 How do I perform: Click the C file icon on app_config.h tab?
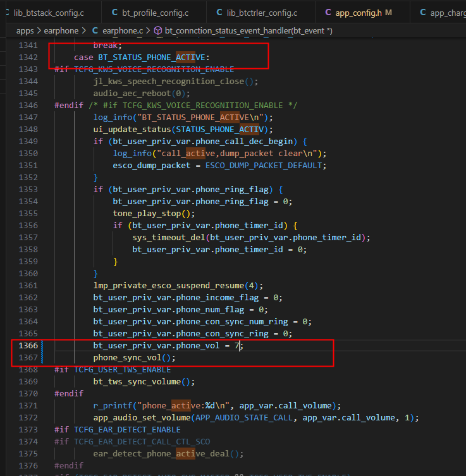tap(328, 13)
